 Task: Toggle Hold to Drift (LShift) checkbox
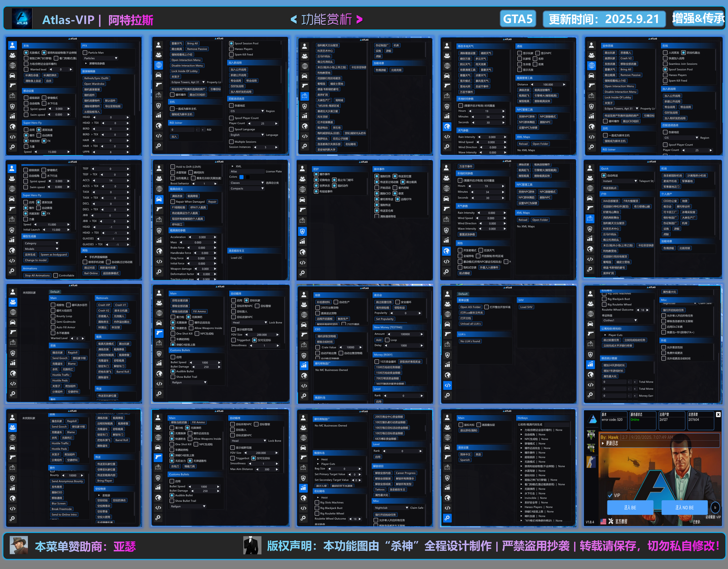click(172, 167)
